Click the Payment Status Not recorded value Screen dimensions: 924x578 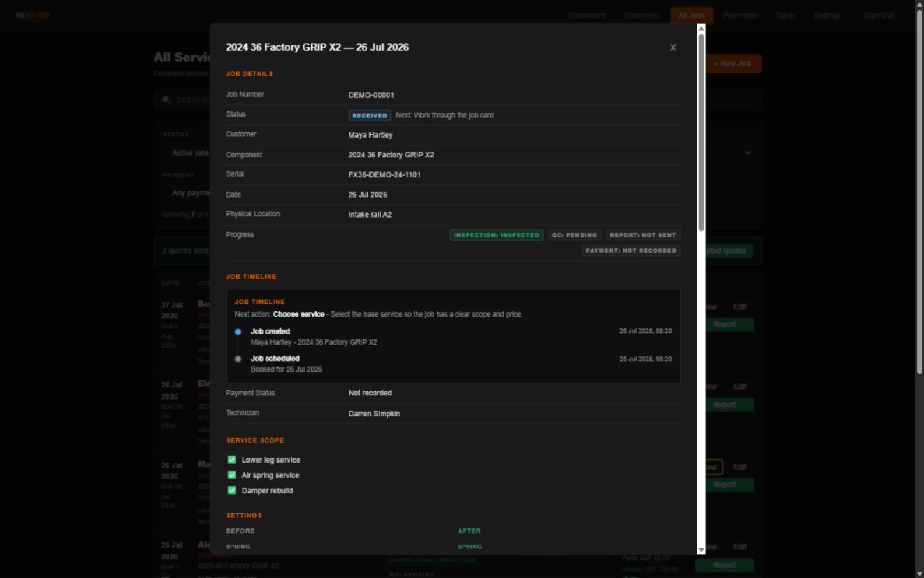coord(370,393)
